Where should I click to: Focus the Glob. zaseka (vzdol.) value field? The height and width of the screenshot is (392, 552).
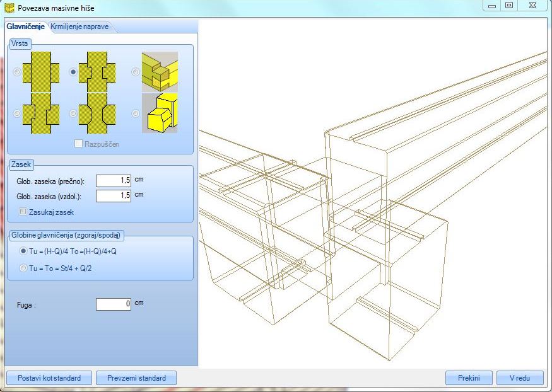[x=114, y=196]
